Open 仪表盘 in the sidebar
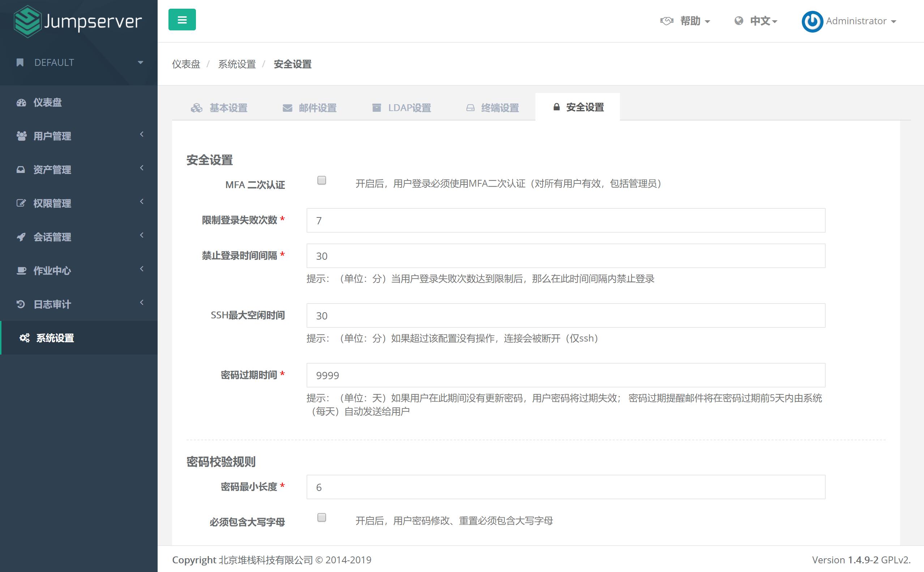This screenshot has height=572, width=924. (78, 102)
